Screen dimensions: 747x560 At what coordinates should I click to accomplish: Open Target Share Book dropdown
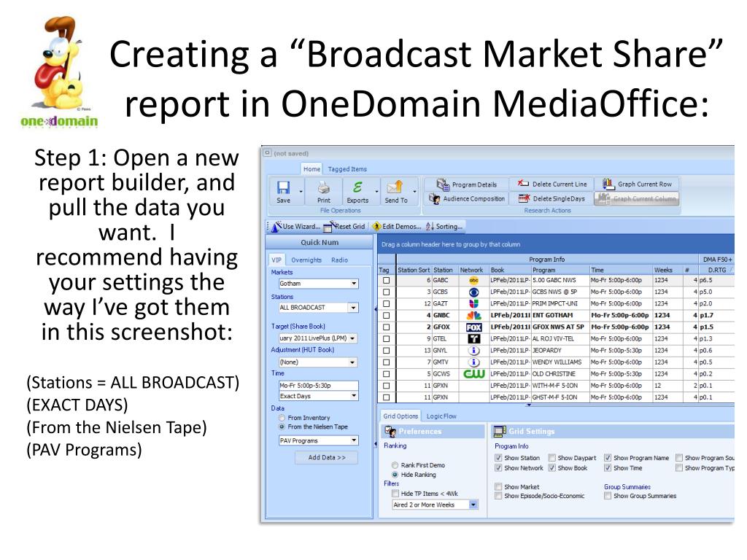[352, 338]
